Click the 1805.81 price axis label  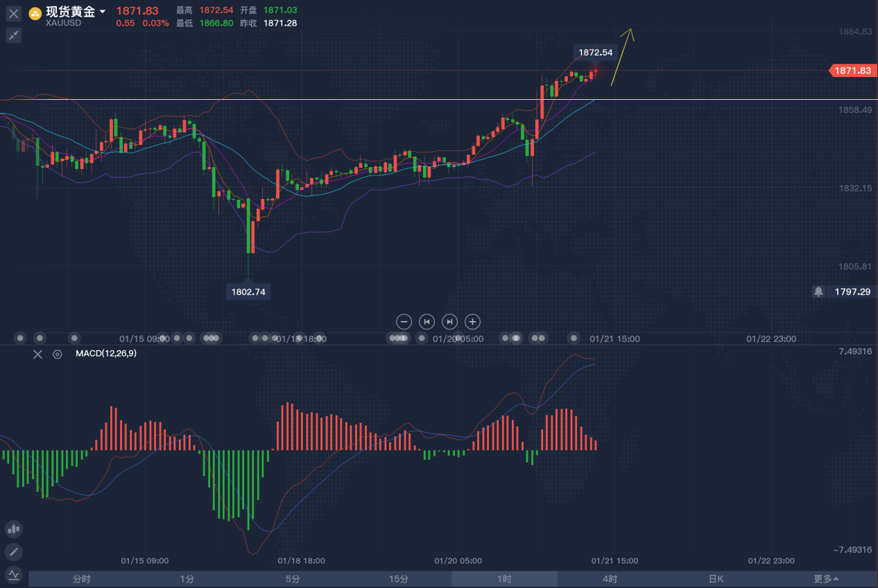[x=854, y=266]
